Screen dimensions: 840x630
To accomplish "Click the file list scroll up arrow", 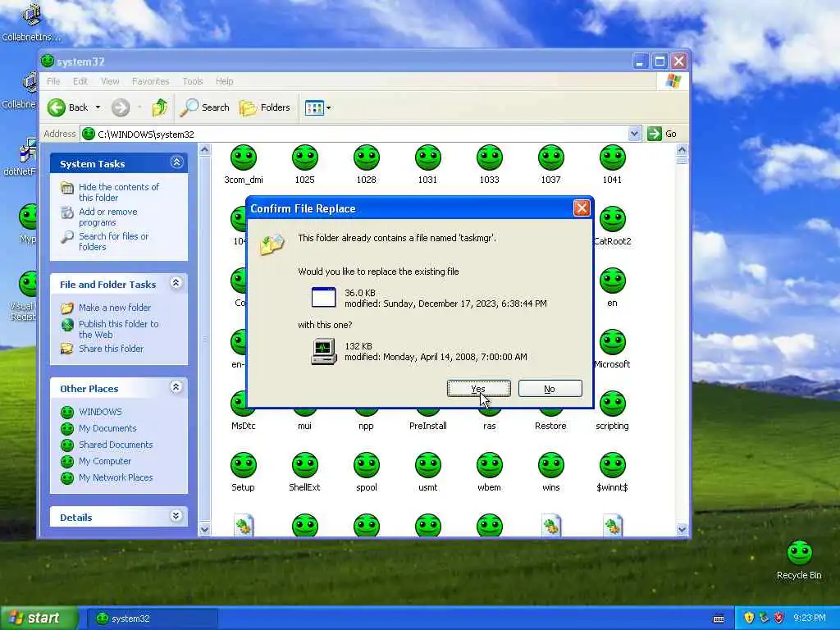I will coord(682,149).
